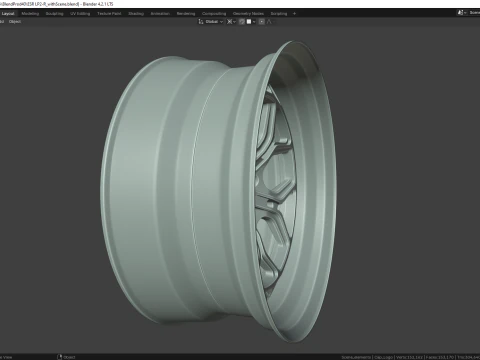Click the transform orientation axes icon
The width and height of the screenshot is (480, 360).
click(x=201, y=22)
